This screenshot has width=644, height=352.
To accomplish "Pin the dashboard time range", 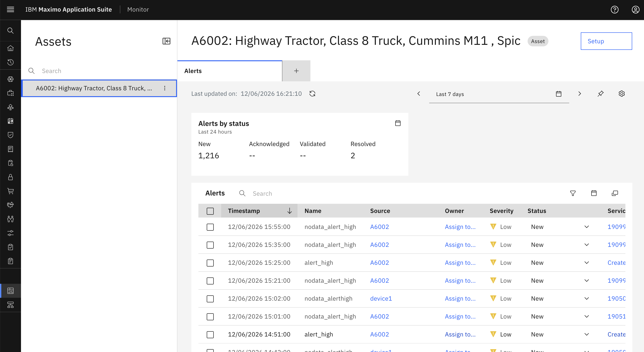I will (600, 94).
